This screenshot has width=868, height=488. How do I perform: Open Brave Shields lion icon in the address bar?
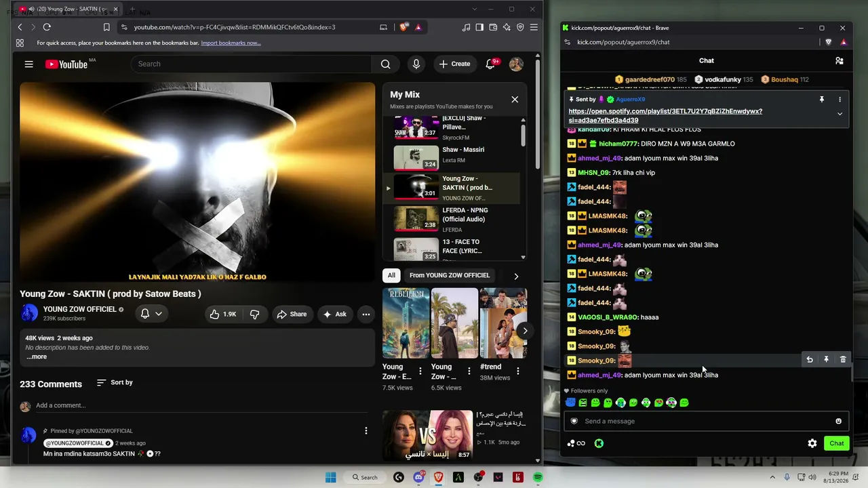404,27
